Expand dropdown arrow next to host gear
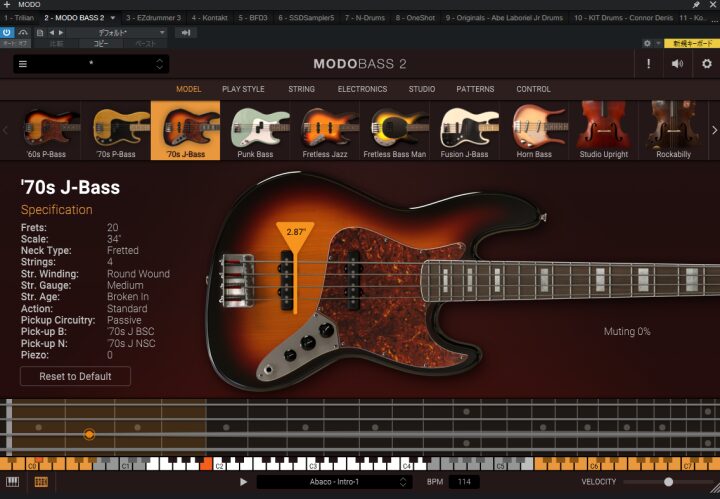720x499 pixels. pos(658,43)
